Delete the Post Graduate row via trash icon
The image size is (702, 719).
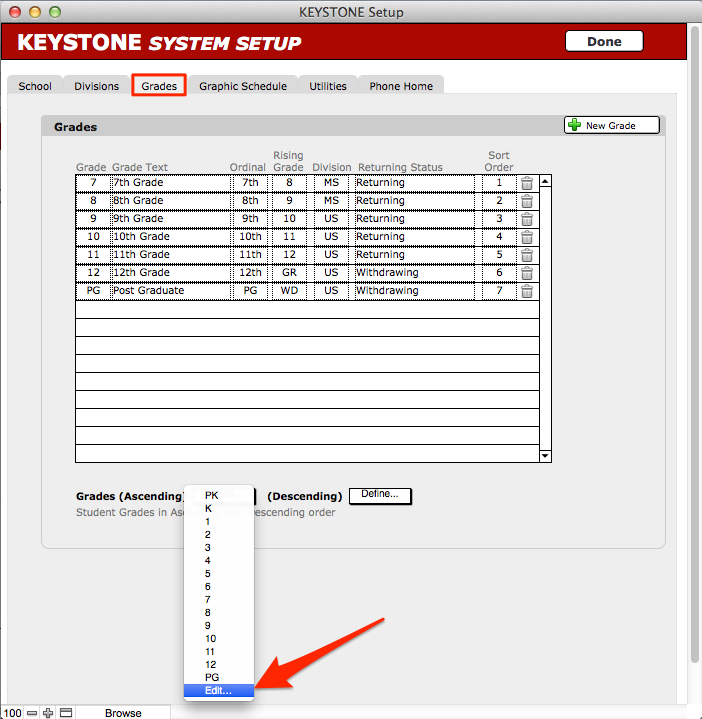(527, 291)
